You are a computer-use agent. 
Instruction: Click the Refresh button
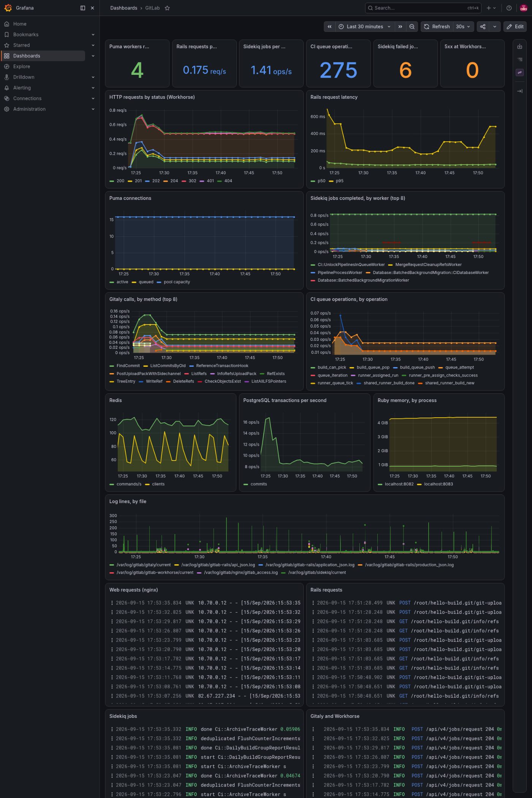click(437, 27)
